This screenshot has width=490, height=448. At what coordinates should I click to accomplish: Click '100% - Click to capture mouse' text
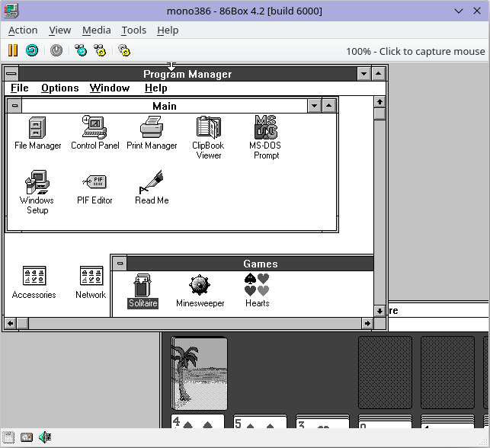pyautogui.click(x=415, y=51)
